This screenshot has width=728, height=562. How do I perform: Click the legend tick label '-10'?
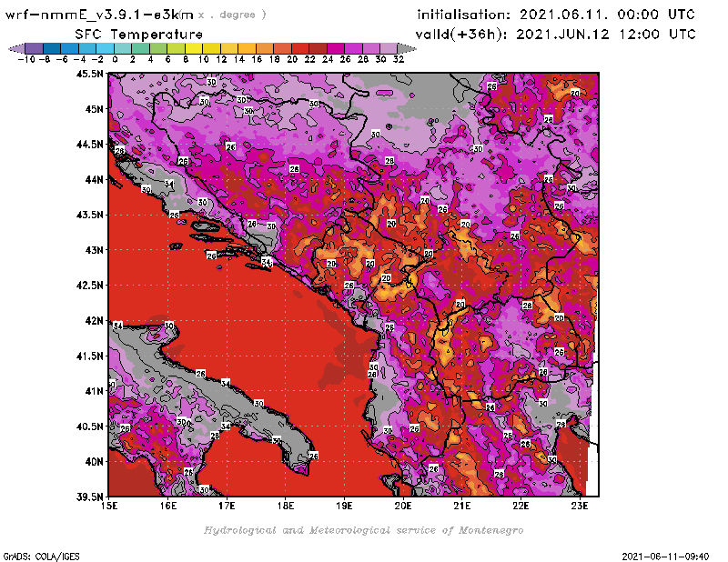[x=26, y=60]
